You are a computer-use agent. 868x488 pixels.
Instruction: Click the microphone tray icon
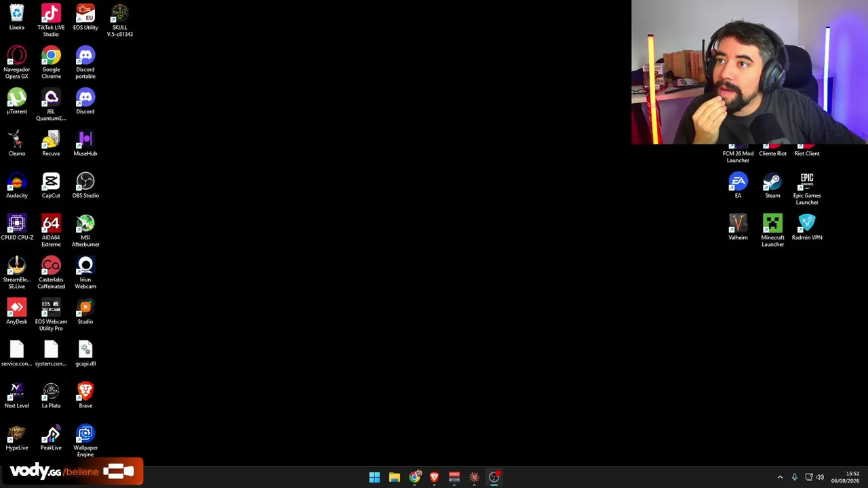794,477
